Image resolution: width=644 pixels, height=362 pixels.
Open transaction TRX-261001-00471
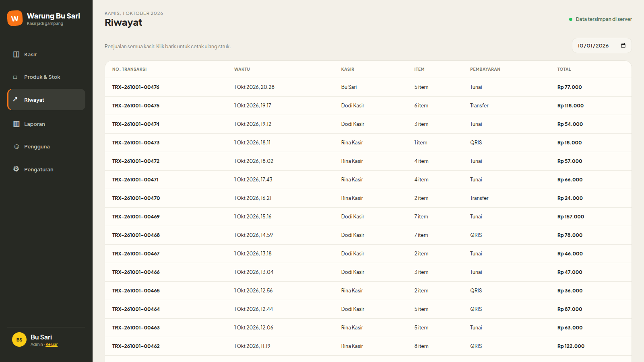click(x=368, y=179)
